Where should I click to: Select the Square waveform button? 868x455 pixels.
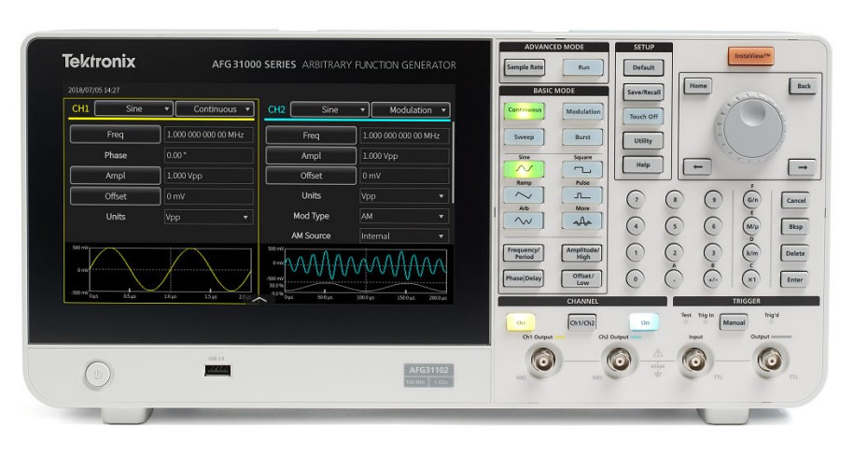(581, 169)
